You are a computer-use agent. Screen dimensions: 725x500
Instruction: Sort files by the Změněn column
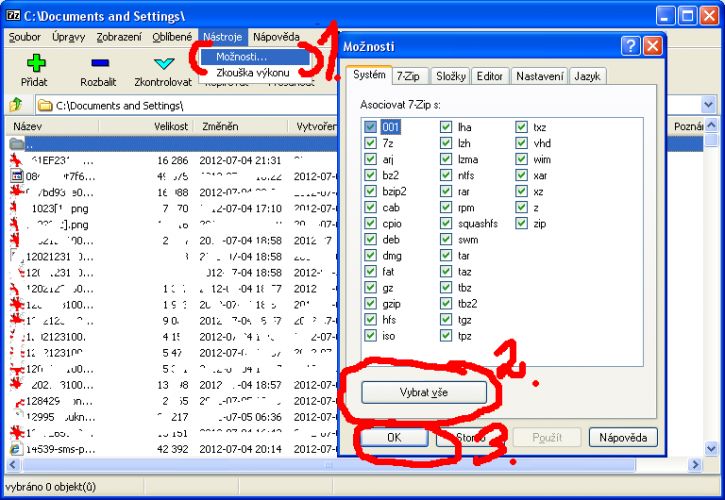tap(240, 126)
